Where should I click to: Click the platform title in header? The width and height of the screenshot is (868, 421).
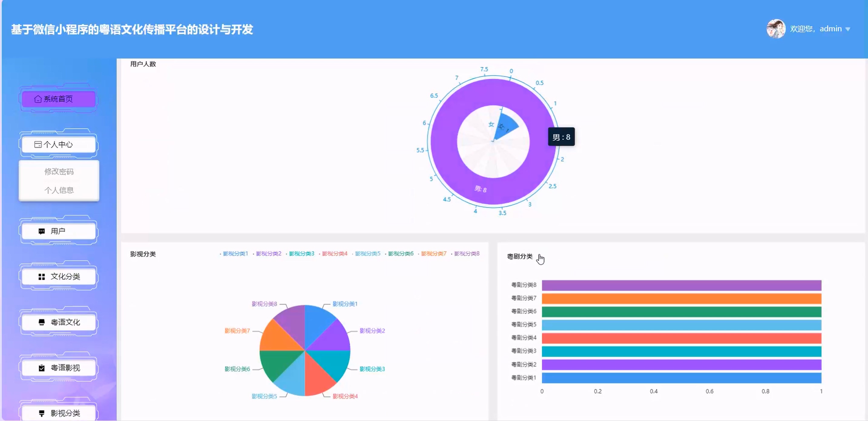point(132,30)
